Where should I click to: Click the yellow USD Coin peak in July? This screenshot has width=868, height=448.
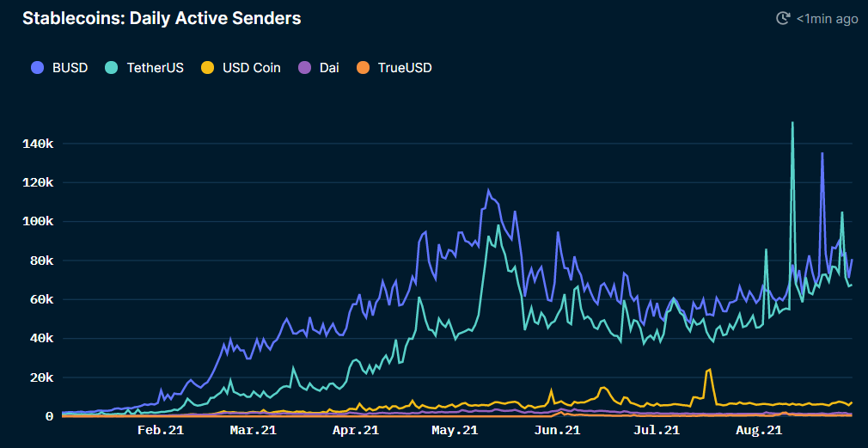pos(710,370)
